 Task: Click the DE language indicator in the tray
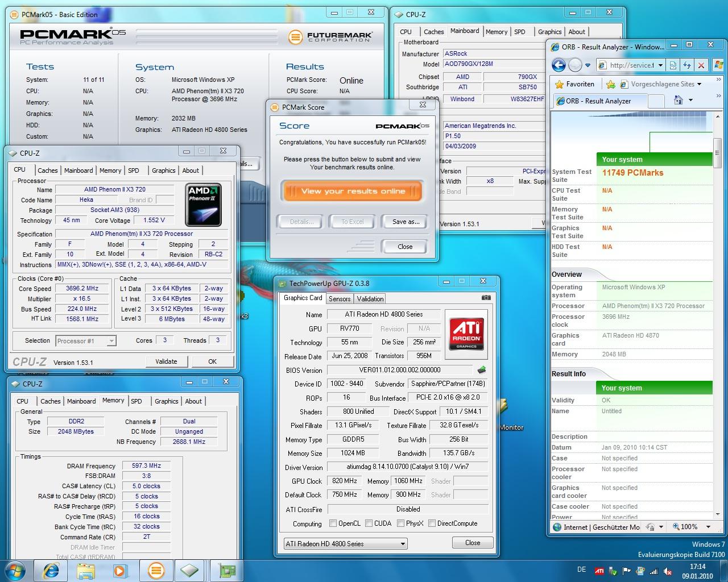click(581, 569)
